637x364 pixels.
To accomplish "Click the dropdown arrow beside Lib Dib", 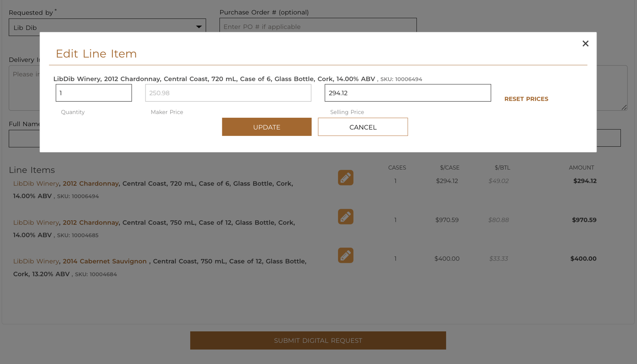I will click(x=199, y=26).
